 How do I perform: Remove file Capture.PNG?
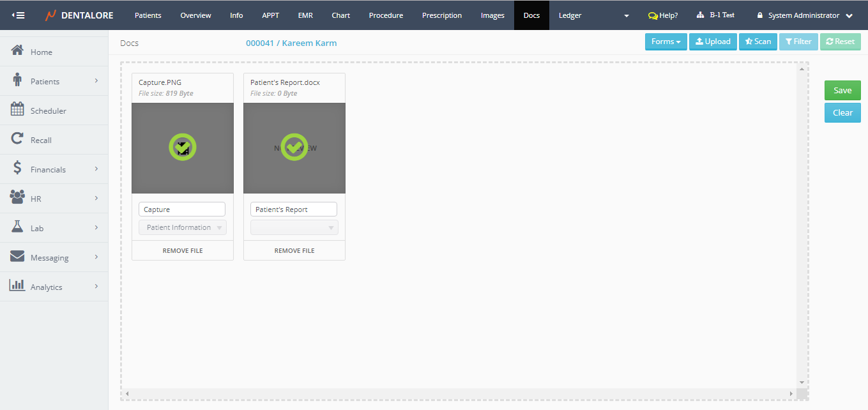click(183, 250)
